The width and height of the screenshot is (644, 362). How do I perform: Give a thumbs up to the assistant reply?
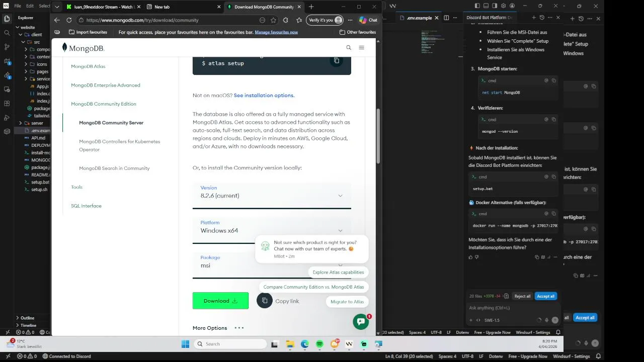pos(471,257)
